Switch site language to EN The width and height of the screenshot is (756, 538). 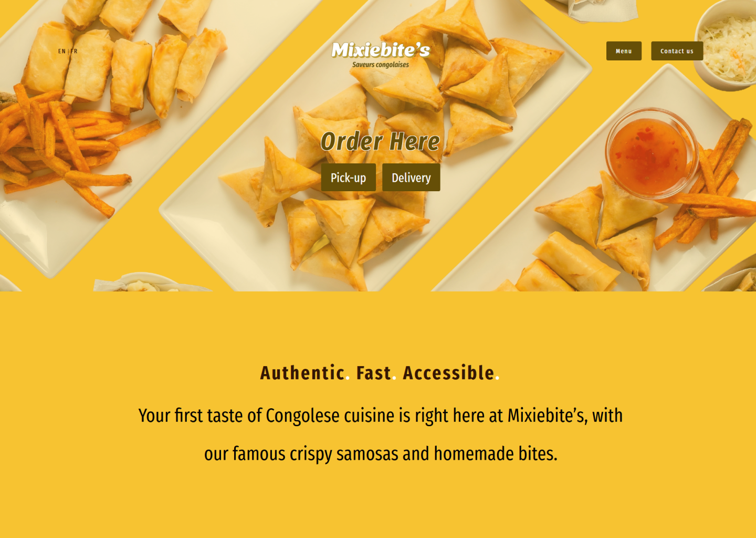61,51
